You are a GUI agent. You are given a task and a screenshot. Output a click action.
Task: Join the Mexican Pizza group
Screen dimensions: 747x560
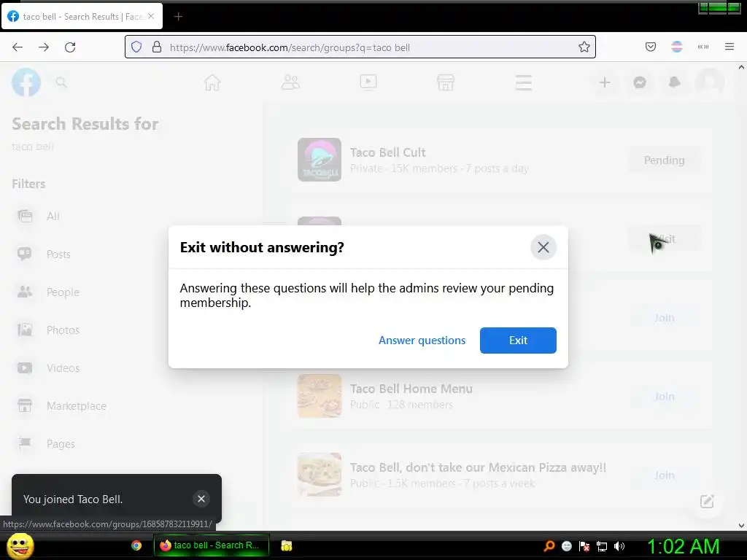(664, 475)
